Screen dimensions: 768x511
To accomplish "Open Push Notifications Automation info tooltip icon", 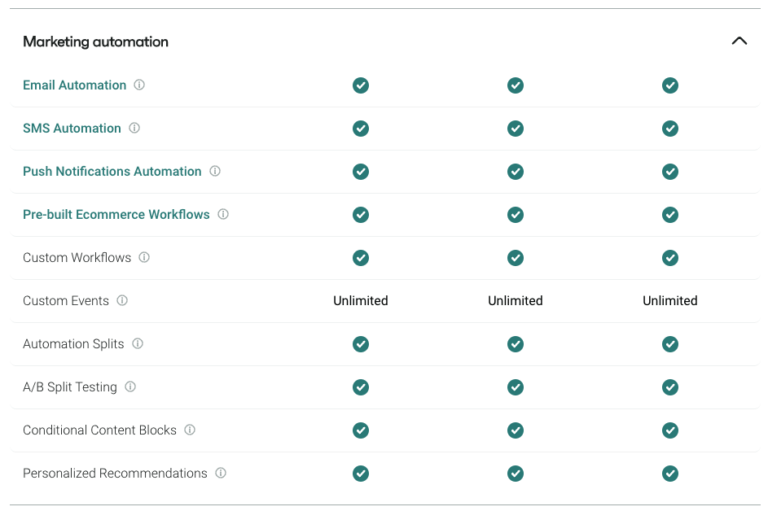I will click(x=215, y=171).
